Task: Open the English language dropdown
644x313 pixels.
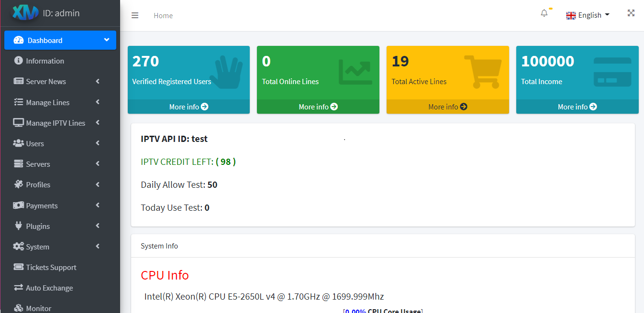Action: point(588,15)
